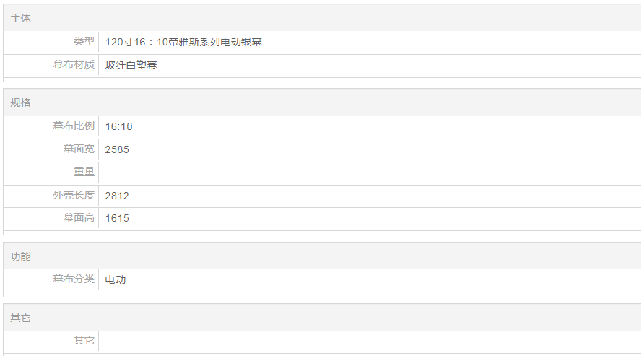The image size is (644, 356).
Task: Select the 电动 category value
Action: pyautogui.click(x=115, y=279)
